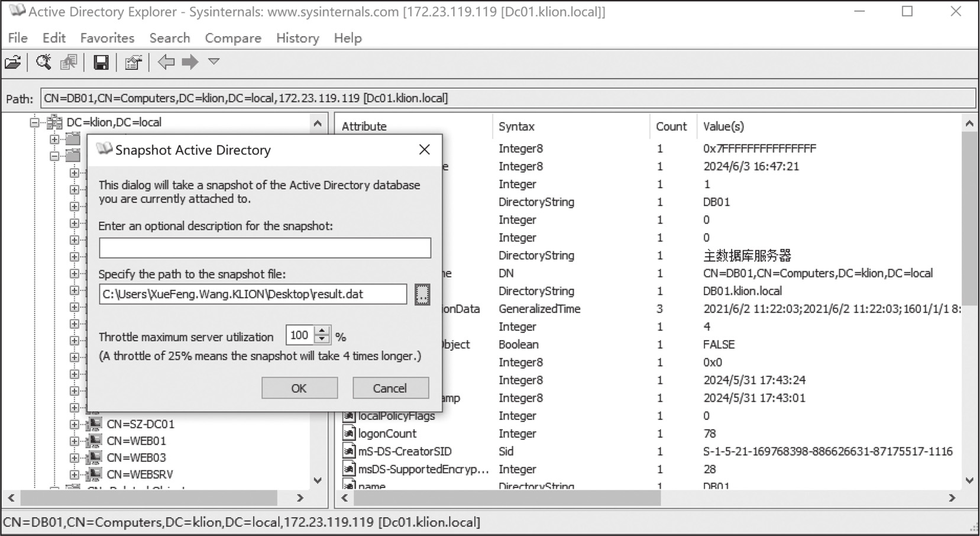Select the CN=WEBSRV tree item
980x536 pixels.
point(140,474)
